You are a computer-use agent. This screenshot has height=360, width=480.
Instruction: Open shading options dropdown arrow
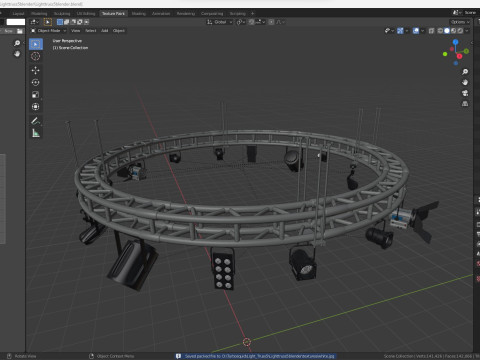click(467, 31)
